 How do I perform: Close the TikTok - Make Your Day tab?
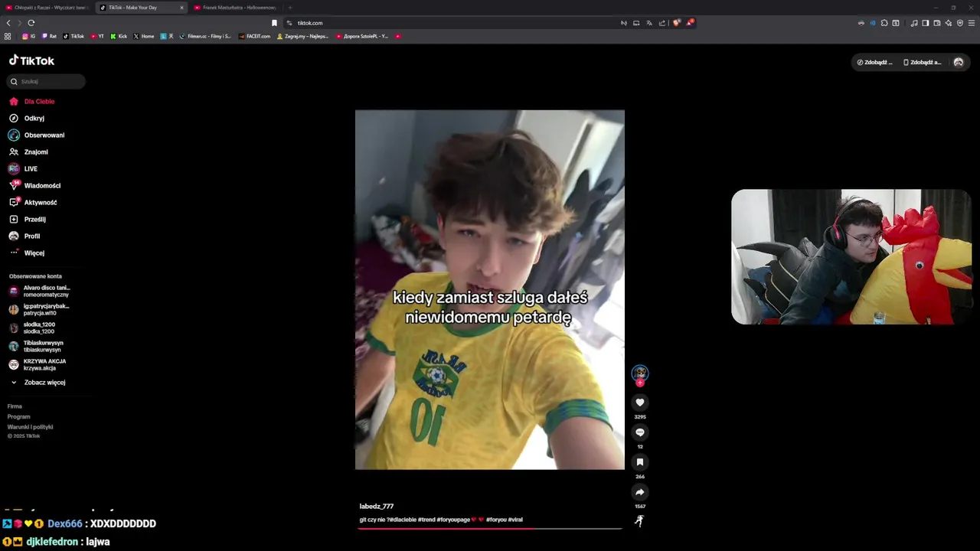(181, 8)
